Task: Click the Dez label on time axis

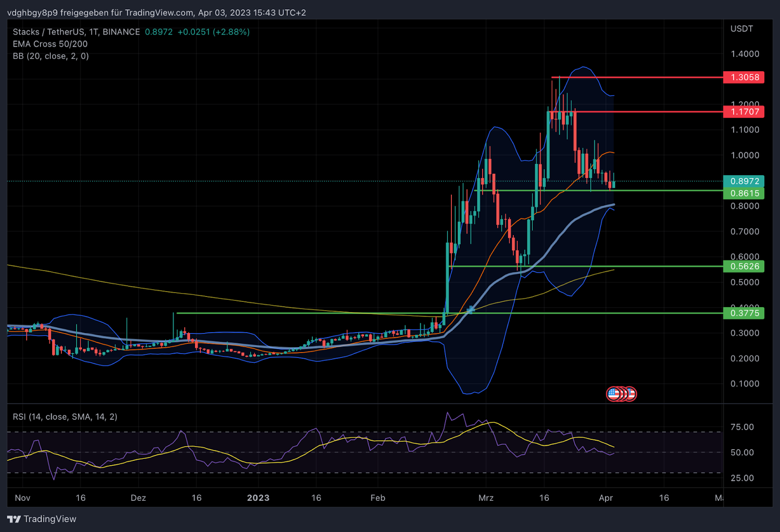Action: pos(138,498)
